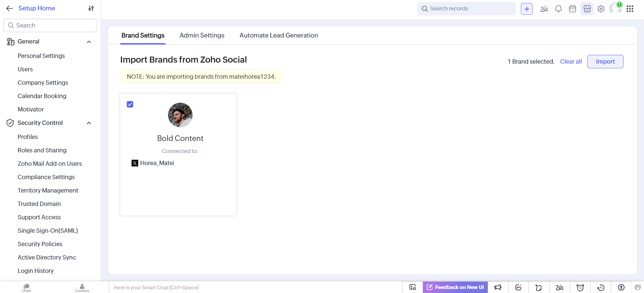Open user profile avatar

pyautogui.click(x=616, y=8)
